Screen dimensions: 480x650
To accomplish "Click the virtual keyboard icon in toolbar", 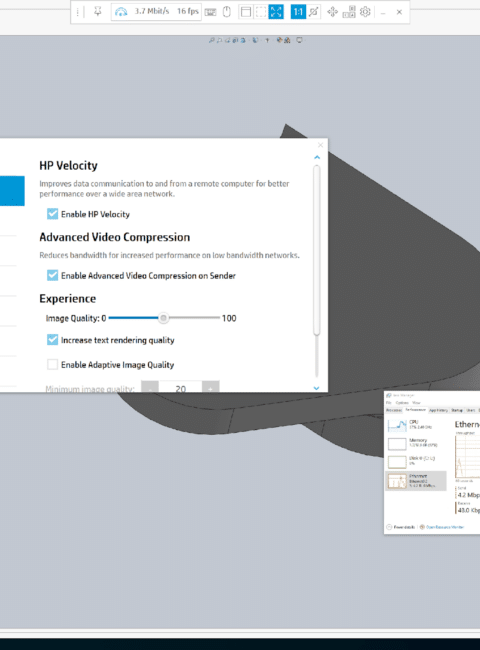I will (211, 12).
